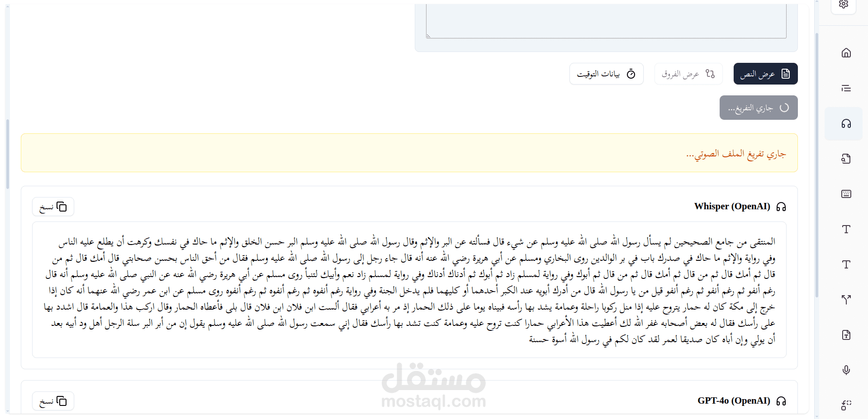
Task: Copy the Whisper (OpenAI) transcript with نسخ
Action: [53, 207]
